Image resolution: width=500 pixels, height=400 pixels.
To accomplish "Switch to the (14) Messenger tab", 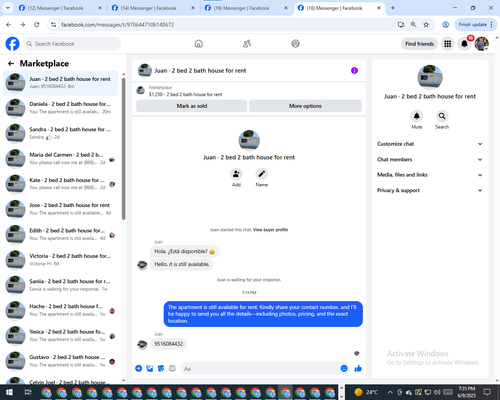I will coord(153,8).
